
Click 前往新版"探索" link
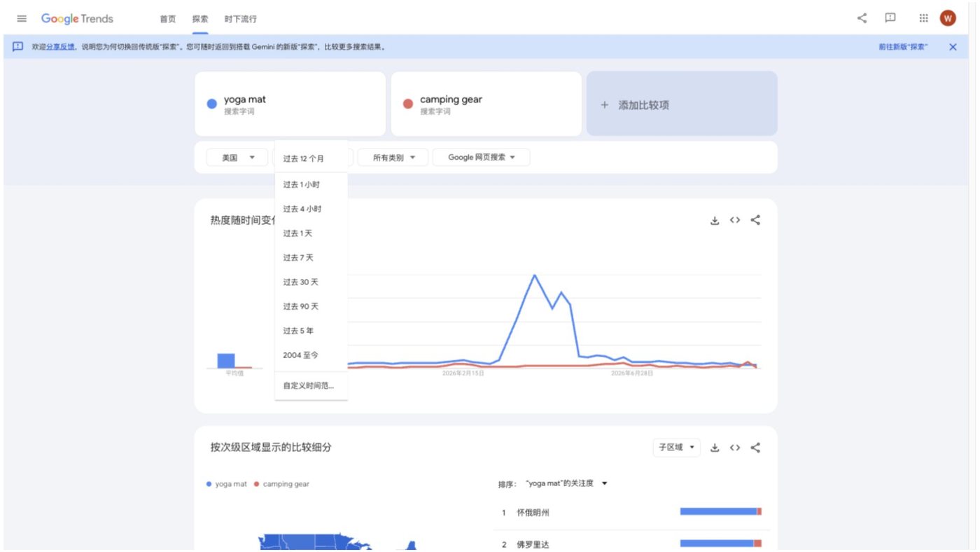904,47
